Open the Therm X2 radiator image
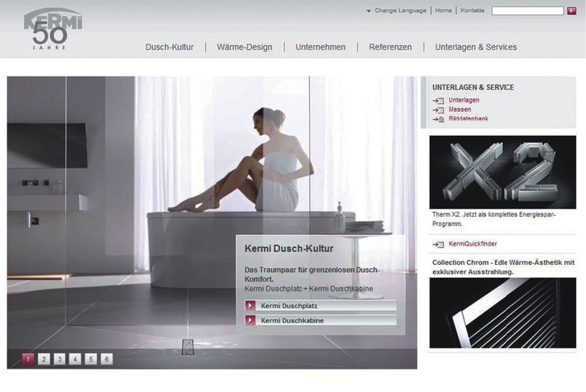The height and width of the screenshot is (392, 586). click(x=502, y=172)
